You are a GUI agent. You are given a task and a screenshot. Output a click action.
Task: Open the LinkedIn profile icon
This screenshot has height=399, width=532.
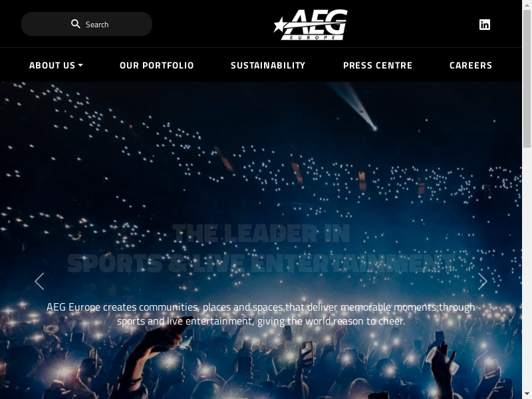(x=485, y=25)
